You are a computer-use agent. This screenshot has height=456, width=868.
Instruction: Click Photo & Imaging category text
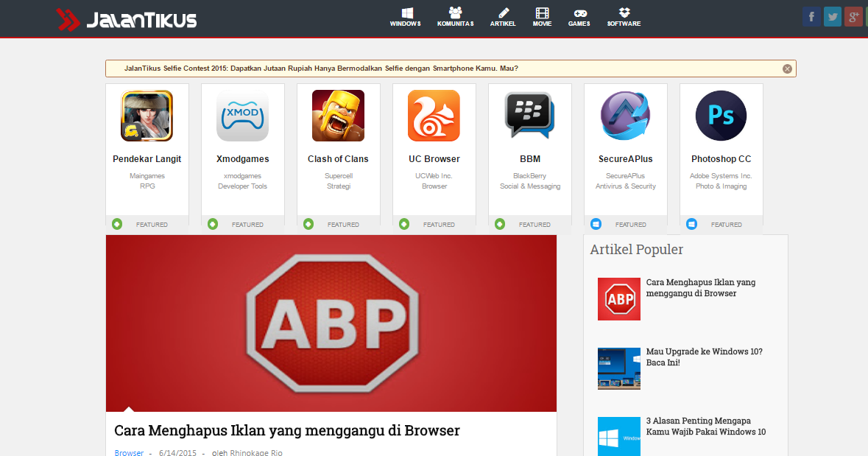coord(721,186)
